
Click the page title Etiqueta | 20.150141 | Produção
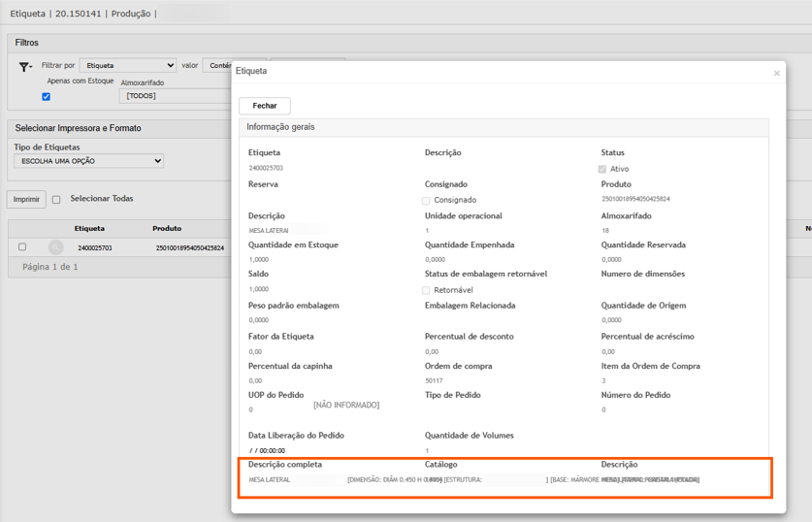(x=83, y=14)
